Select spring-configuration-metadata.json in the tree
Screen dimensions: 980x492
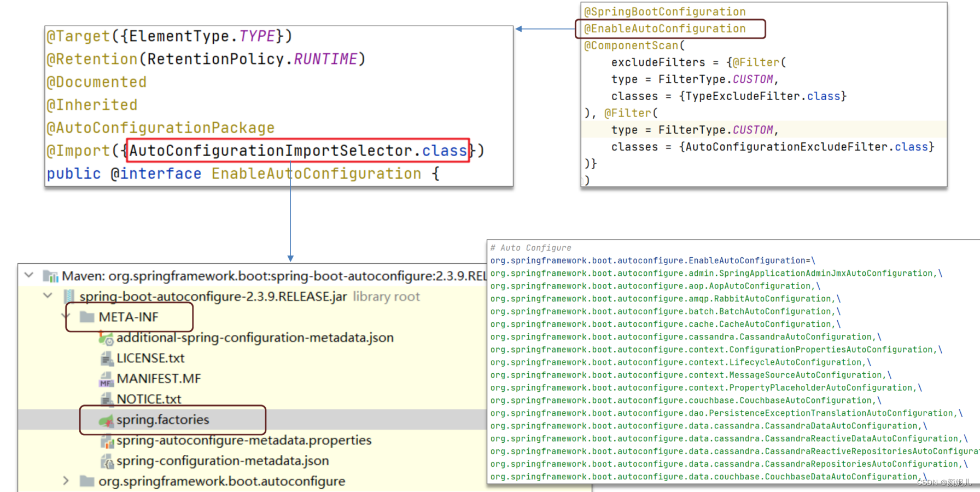tap(223, 461)
